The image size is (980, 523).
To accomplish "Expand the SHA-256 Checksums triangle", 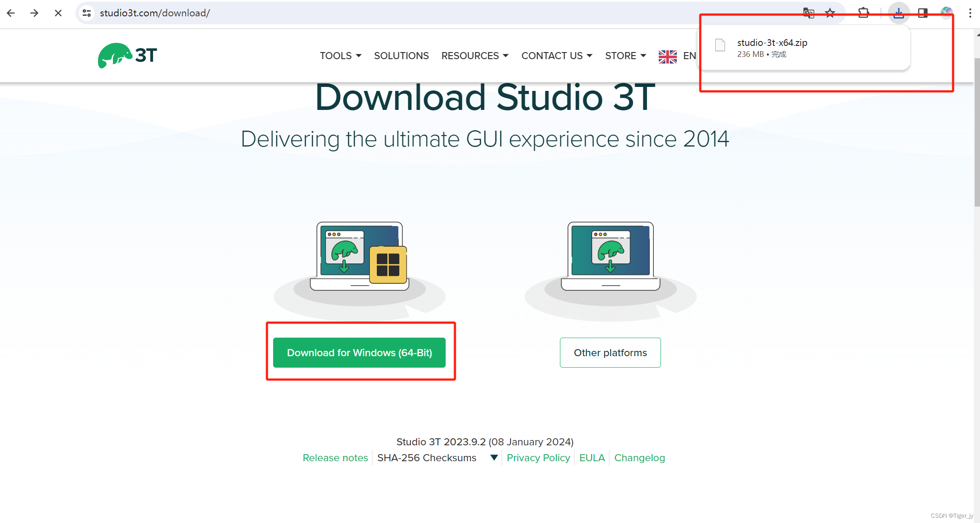I will click(x=494, y=458).
